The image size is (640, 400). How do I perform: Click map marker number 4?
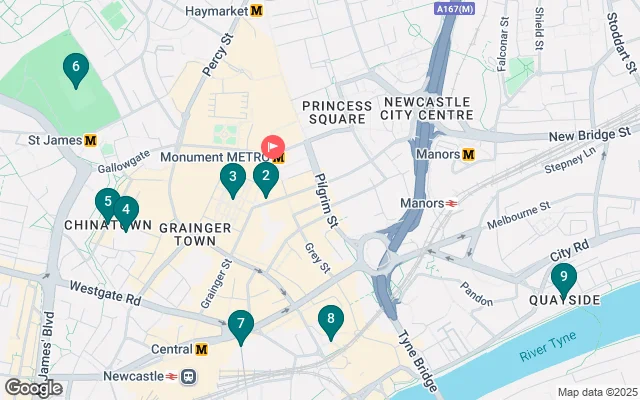tap(126, 213)
